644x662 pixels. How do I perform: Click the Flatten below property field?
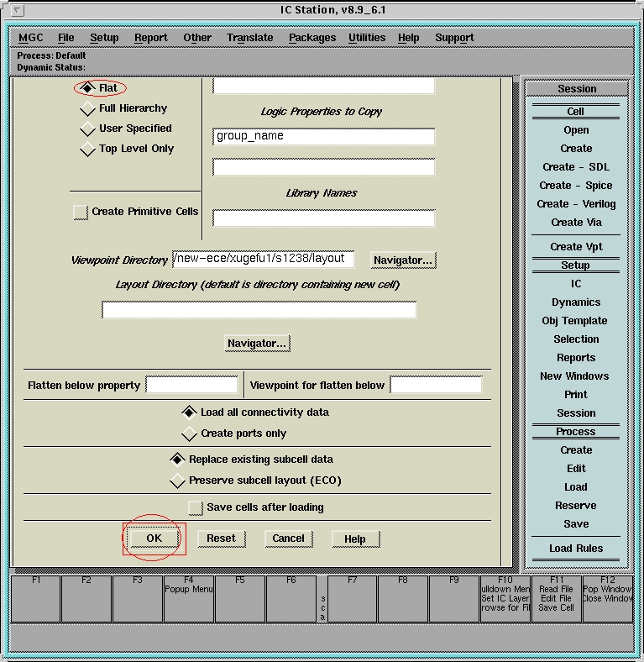coord(191,386)
